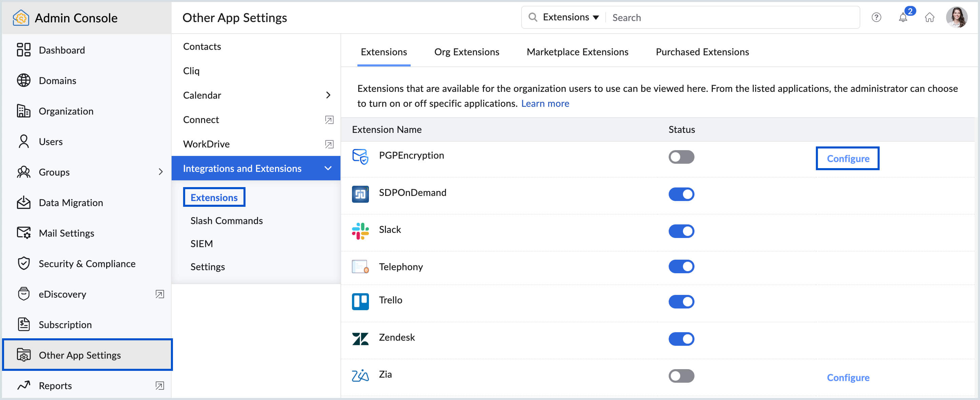The width and height of the screenshot is (980, 400).
Task: Click the Groups people icon
Action: tap(24, 172)
